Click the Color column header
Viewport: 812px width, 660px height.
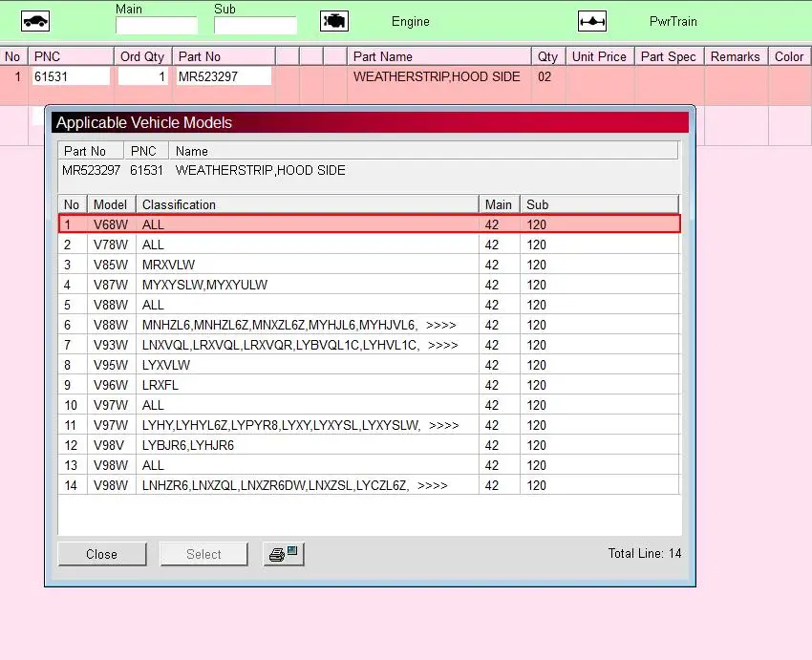coord(790,56)
